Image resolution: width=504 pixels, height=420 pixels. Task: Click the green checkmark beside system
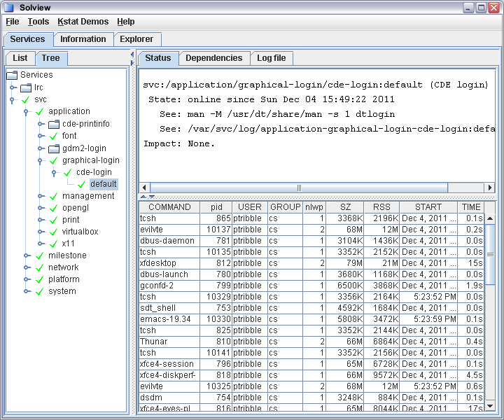(39, 291)
